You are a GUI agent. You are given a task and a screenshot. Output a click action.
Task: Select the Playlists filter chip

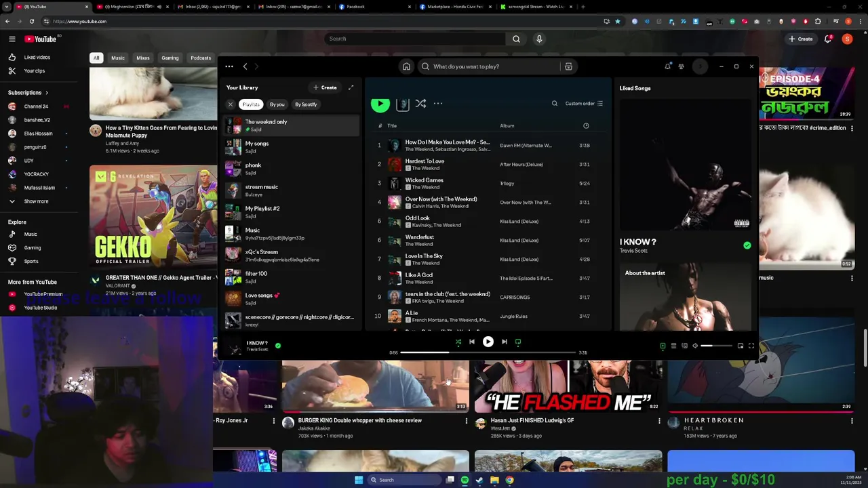pos(251,104)
